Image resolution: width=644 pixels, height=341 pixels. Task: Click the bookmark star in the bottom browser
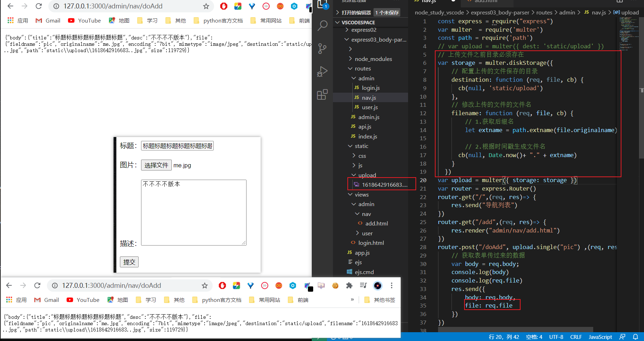pyautogui.click(x=205, y=285)
